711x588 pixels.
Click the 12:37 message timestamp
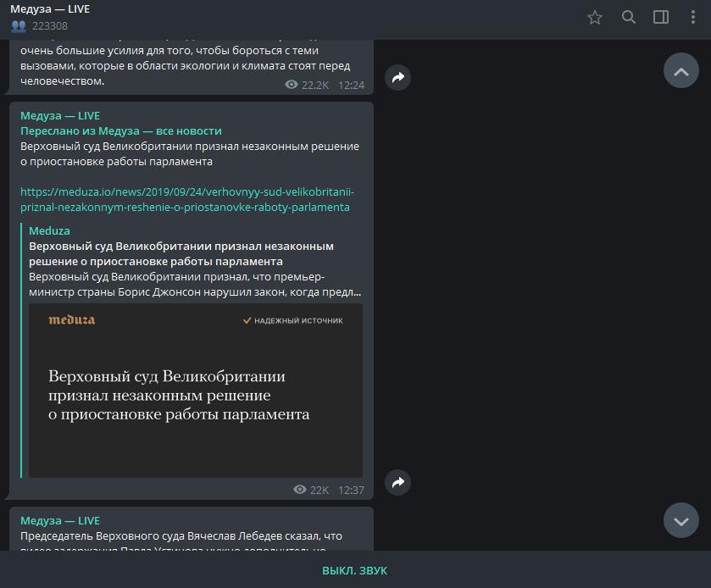click(351, 490)
